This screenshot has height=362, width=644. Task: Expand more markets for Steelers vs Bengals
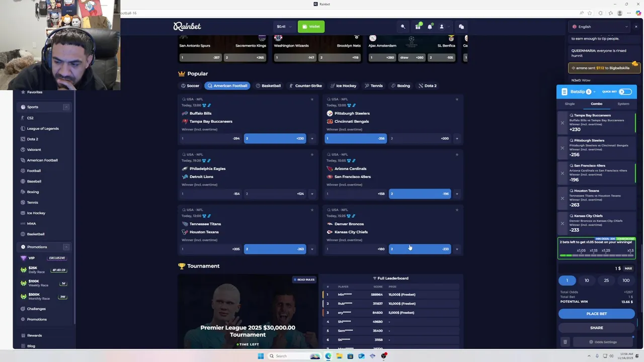pyautogui.click(x=457, y=138)
